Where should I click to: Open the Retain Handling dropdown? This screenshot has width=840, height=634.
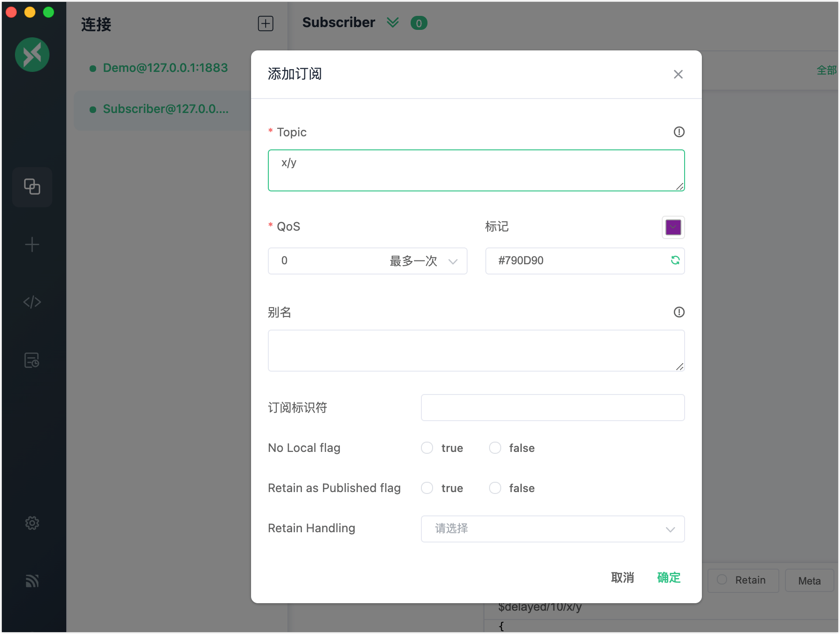pyautogui.click(x=553, y=529)
